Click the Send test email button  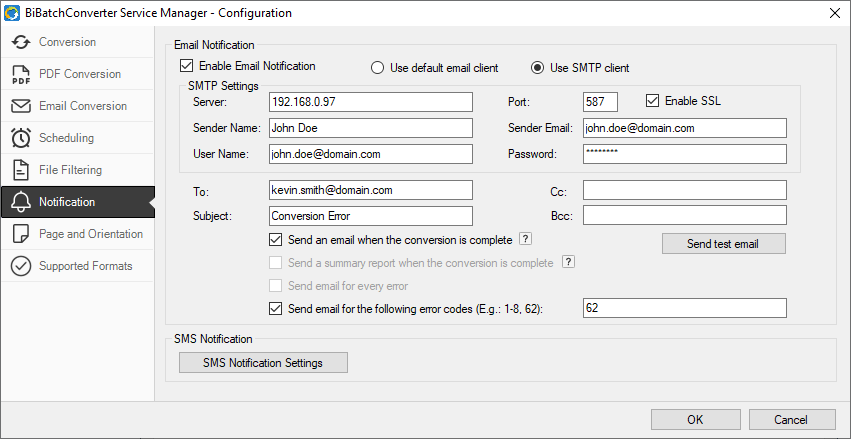coord(723,244)
